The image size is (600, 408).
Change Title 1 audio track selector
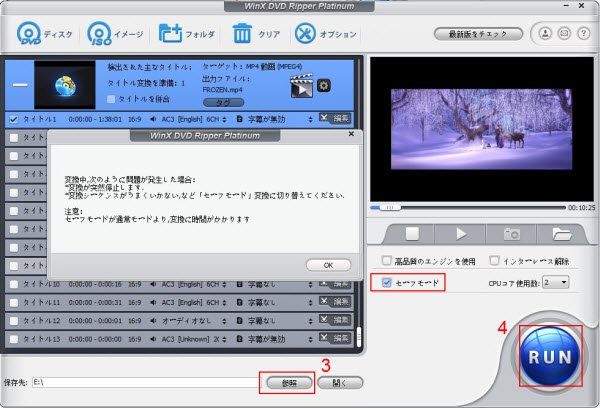224,119
